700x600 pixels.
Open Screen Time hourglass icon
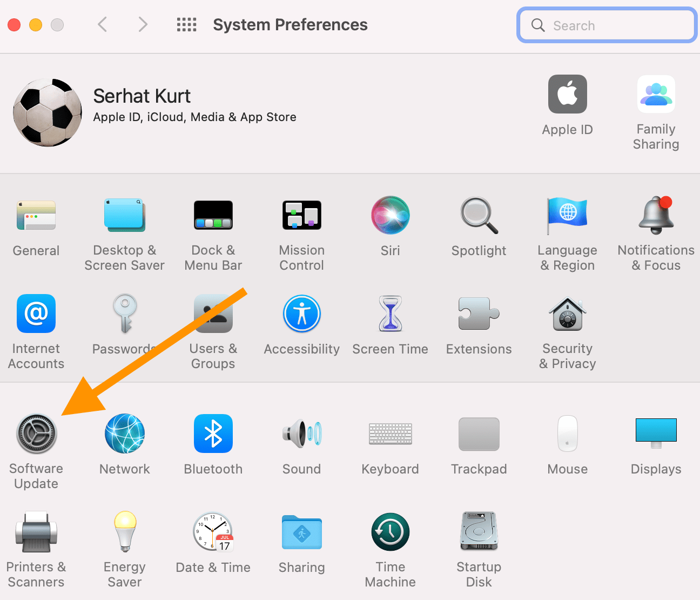click(391, 314)
